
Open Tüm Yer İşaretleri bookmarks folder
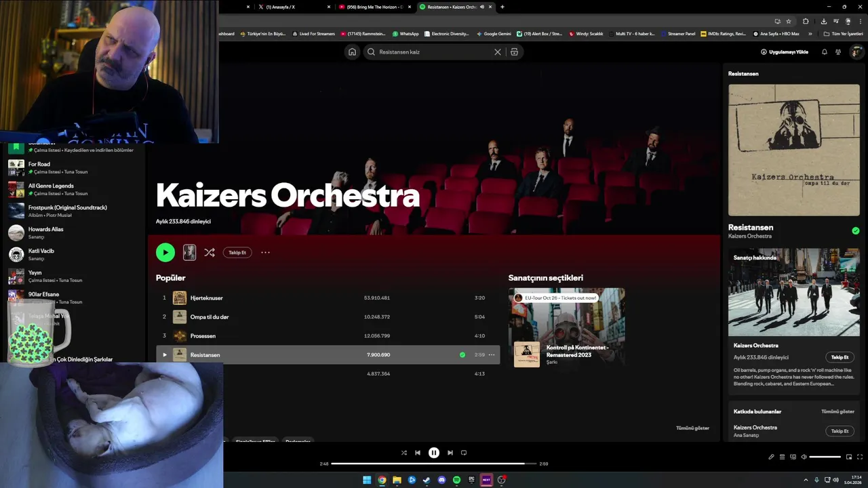pyautogui.click(x=843, y=33)
